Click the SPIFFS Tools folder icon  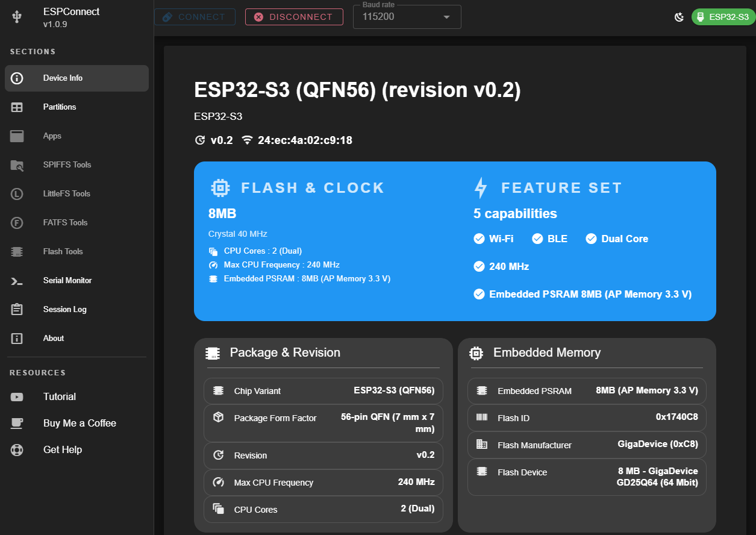coord(17,165)
